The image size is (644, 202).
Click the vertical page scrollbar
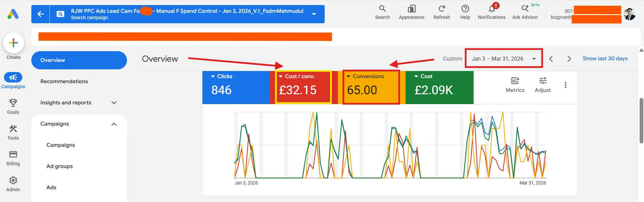[641, 121]
